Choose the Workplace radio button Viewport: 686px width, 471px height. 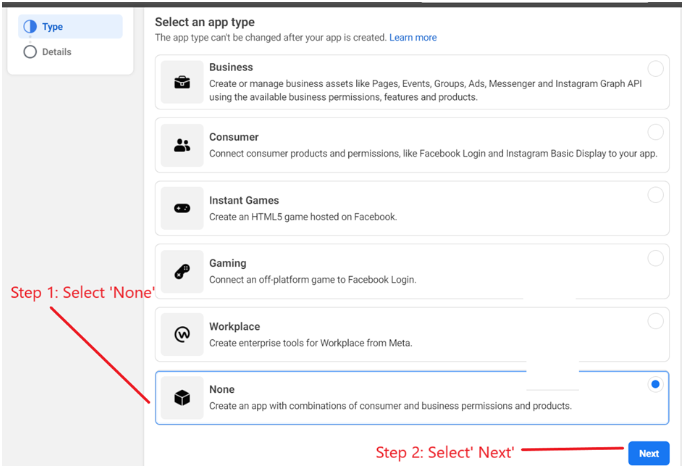(x=655, y=321)
